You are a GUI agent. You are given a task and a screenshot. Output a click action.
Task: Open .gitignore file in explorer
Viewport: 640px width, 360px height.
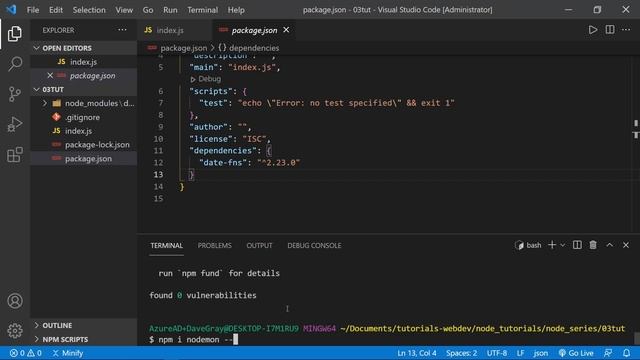83,117
